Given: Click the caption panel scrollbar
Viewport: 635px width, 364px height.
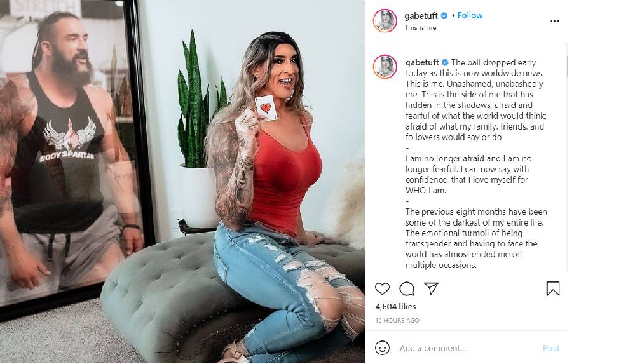Looking at the screenshot, I should click(x=566, y=65).
